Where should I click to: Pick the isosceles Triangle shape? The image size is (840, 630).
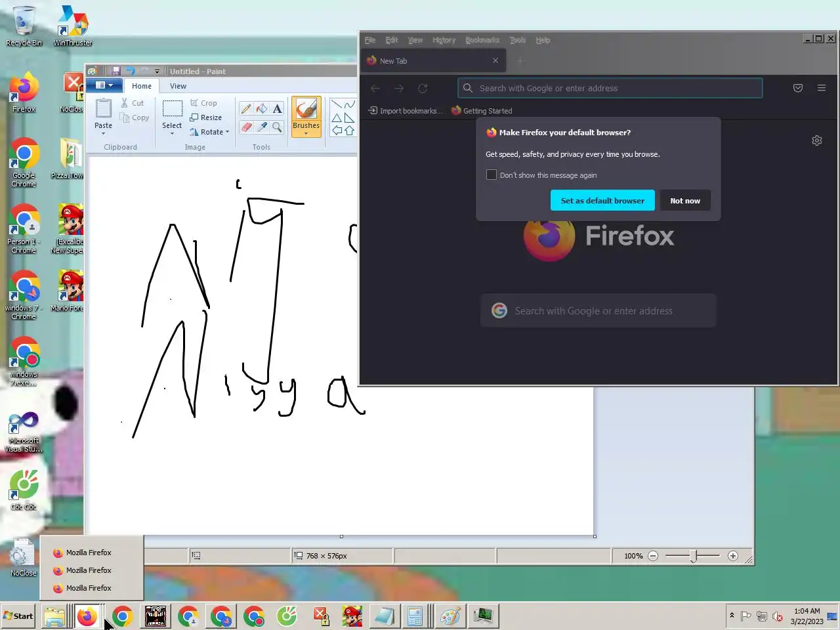[337, 117]
